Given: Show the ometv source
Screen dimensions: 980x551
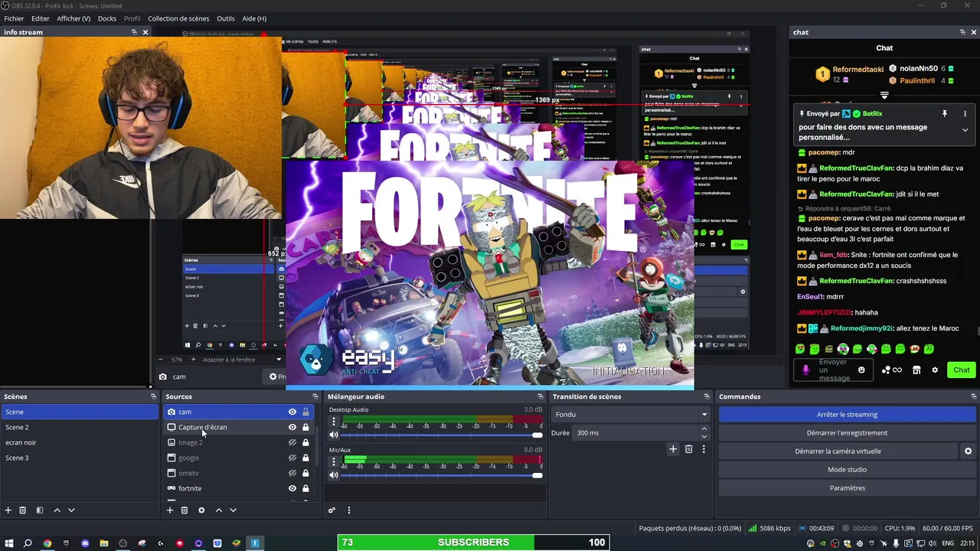Looking at the screenshot, I should [292, 473].
